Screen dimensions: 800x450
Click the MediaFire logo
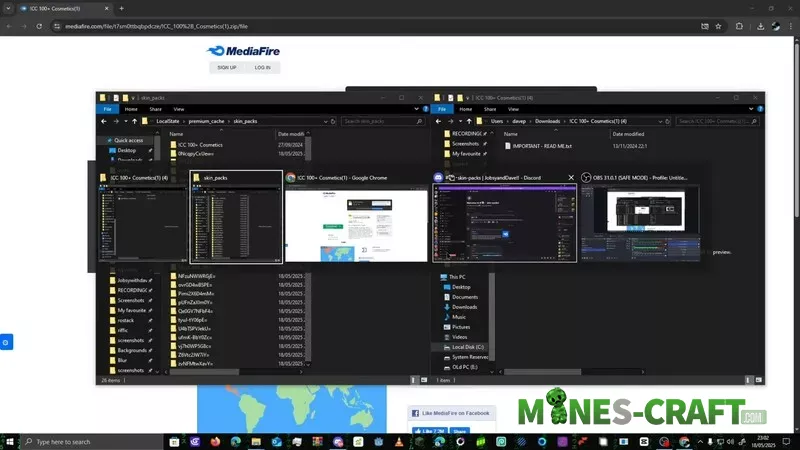pyautogui.click(x=243, y=50)
